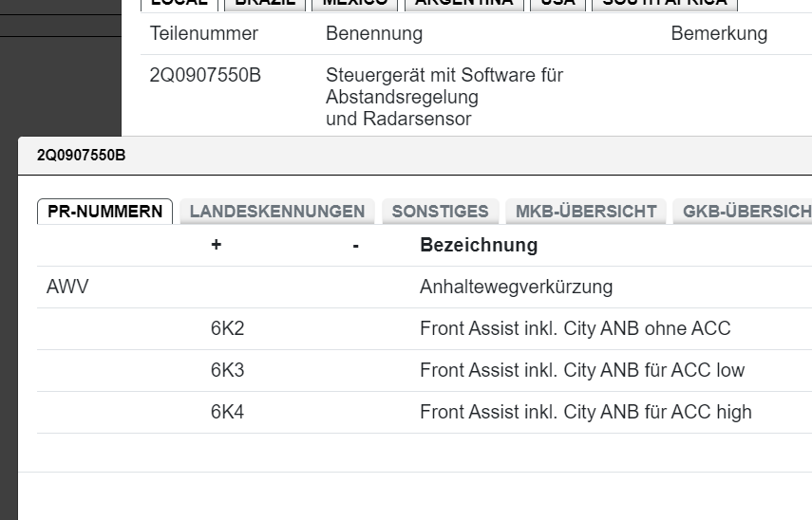Image resolution: width=812 pixels, height=520 pixels.
Task: Select the 6K2 PR number entry
Action: [x=227, y=329]
